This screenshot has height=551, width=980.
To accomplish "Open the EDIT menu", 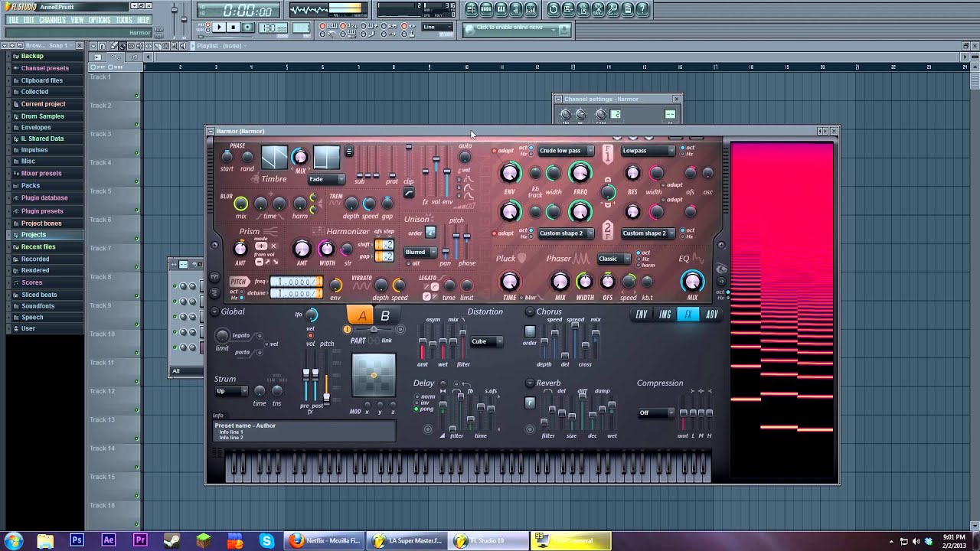I will pos(29,20).
